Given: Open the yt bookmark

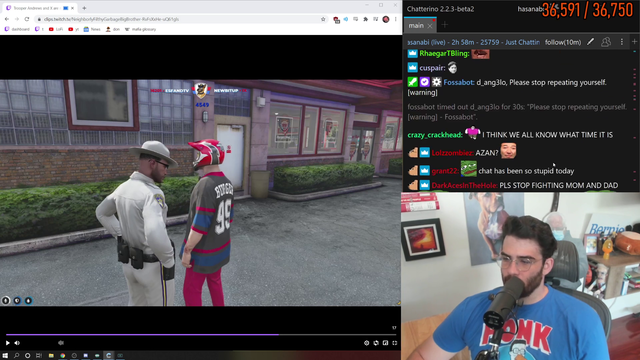Looking at the screenshot, I should [73, 29].
